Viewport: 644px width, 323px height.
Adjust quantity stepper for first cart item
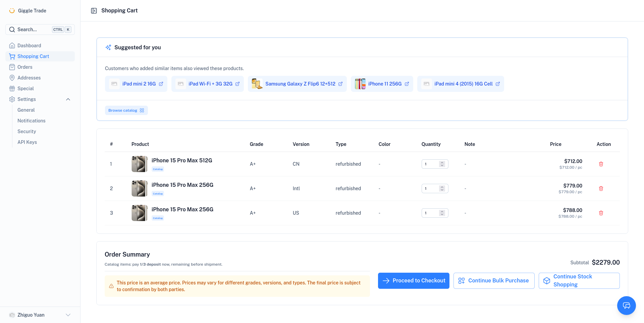442,164
